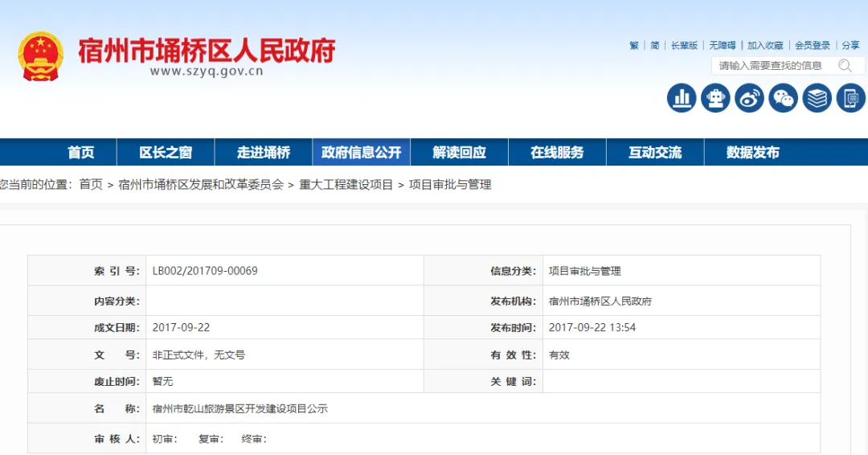Click the 关键词 field label

point(513,381)
